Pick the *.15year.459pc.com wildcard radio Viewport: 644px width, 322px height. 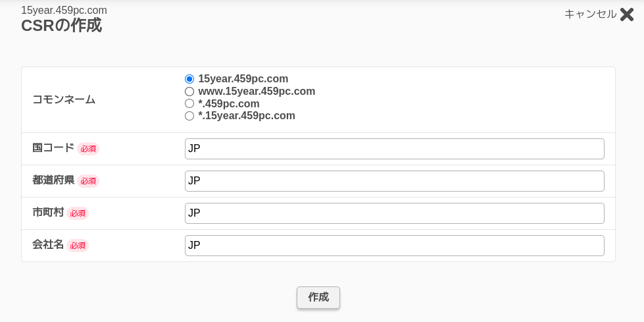[x=189, y=116]
